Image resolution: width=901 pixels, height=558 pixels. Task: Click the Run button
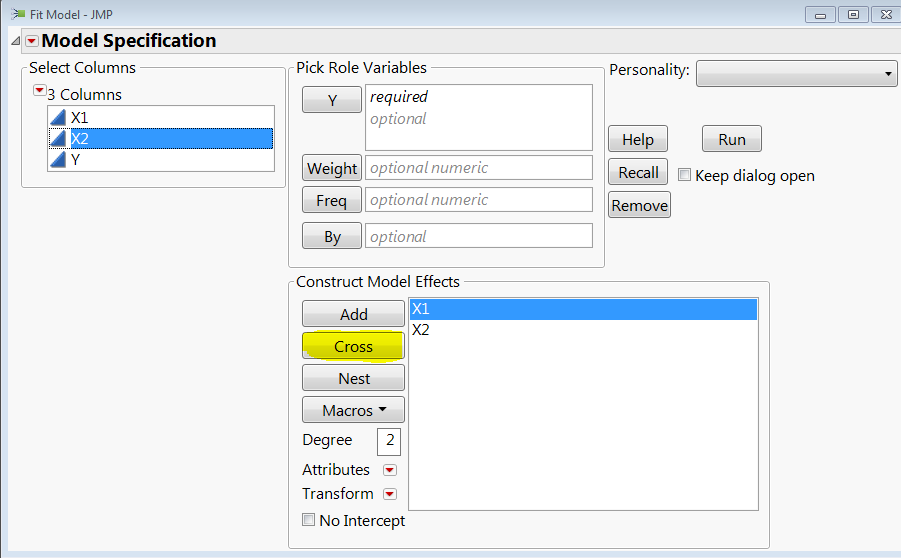[732, 140]
